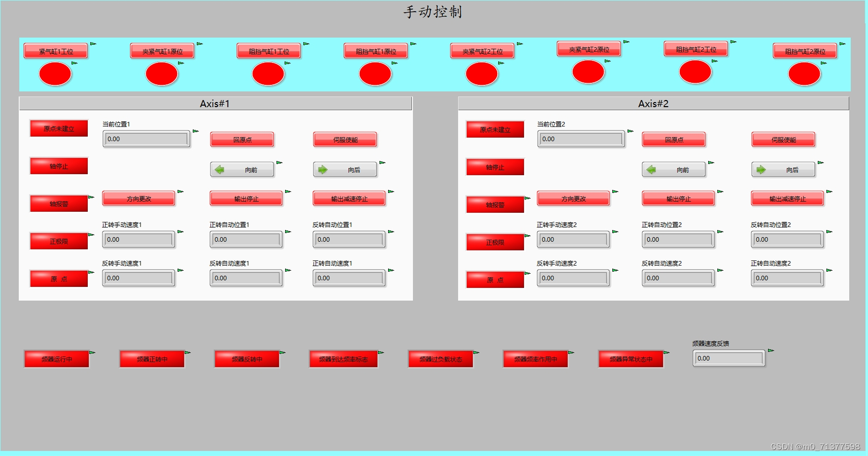Image resolution: width=868 pixels, height=456 pixels.
Task: Click the 原点未建立 indicator in Axis#2
Action: click(x=495, y=129)
